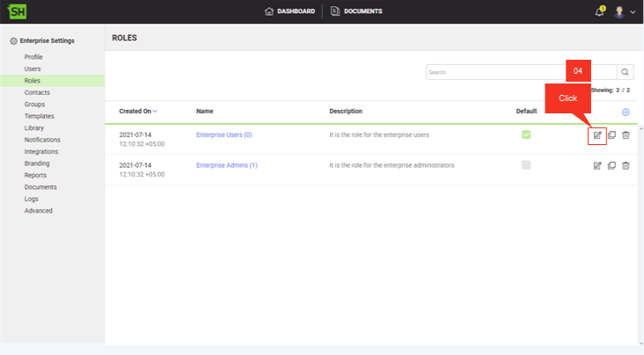Viewport: 644px width, 355px height.
Task: Click the search magnifier icon
Action: coord(626,72)
